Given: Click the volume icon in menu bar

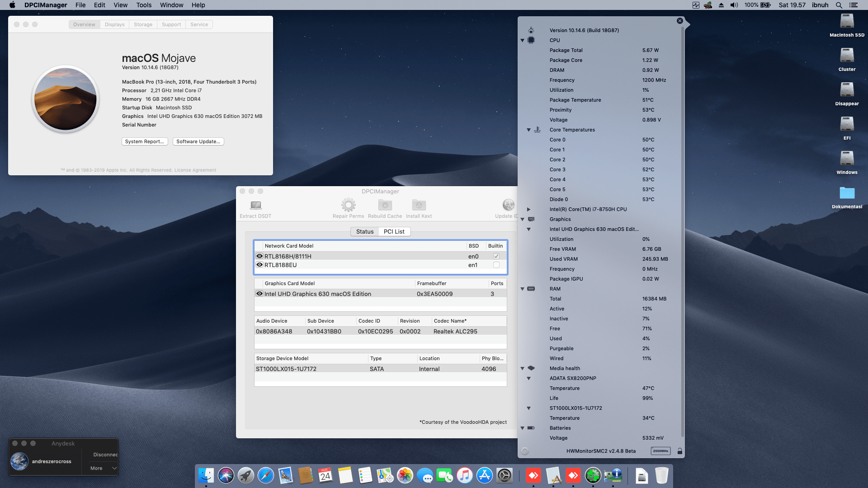Looking at the screenshot, I should point(734,5).
